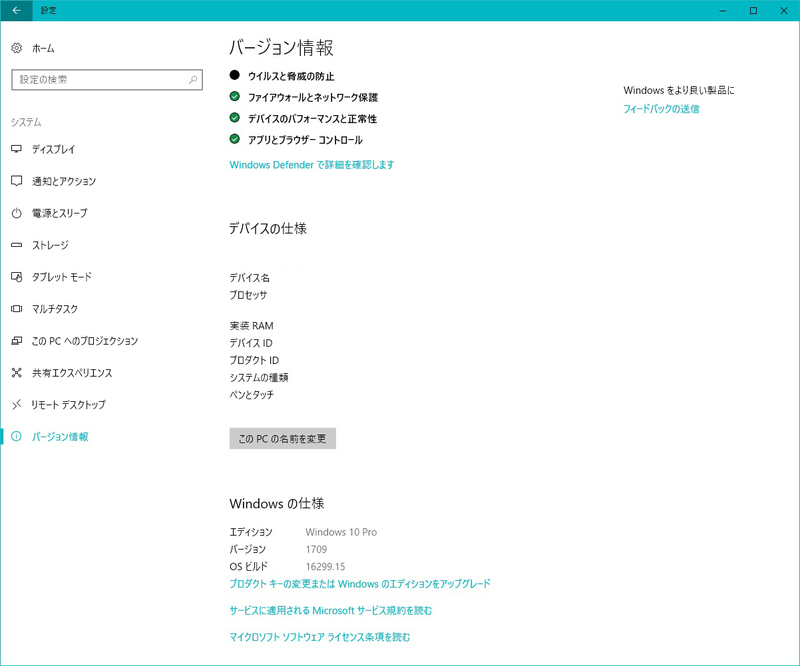This screenshot has height=666, width=800.
Task: Click the version value 1709
Action: 316,549
